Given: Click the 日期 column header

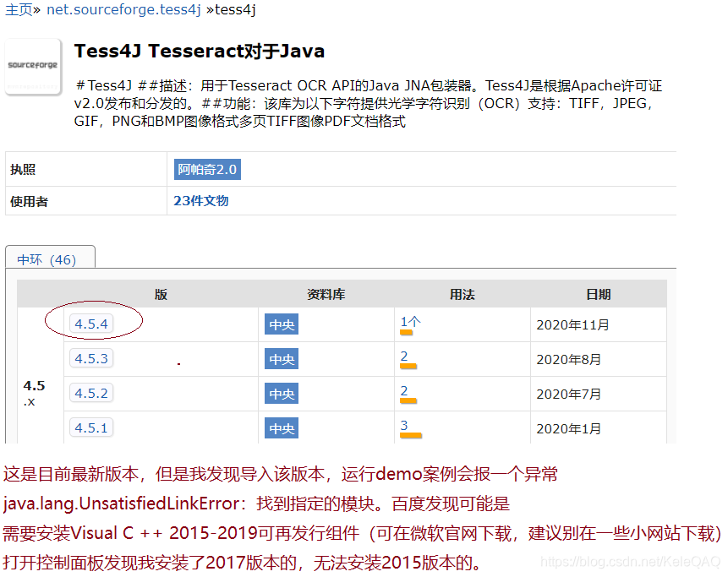Looking at the screenshot, I should [x=598, y=294].
